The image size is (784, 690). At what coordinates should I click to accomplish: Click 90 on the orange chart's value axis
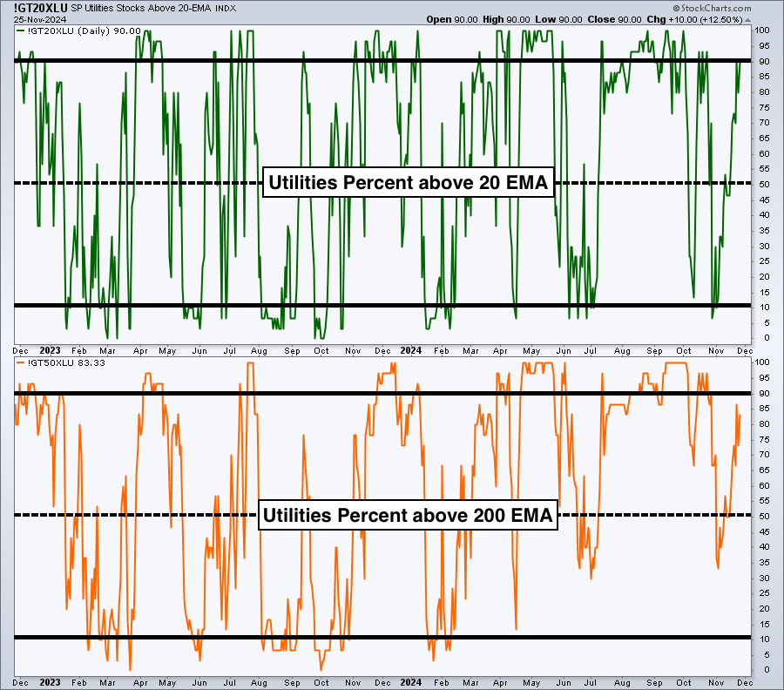coord(764,393)
